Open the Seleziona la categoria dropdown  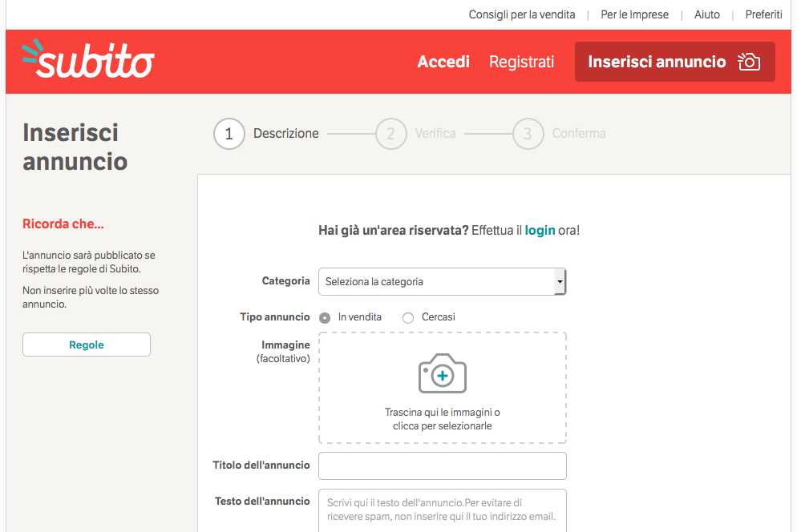[x=437, y=282]
